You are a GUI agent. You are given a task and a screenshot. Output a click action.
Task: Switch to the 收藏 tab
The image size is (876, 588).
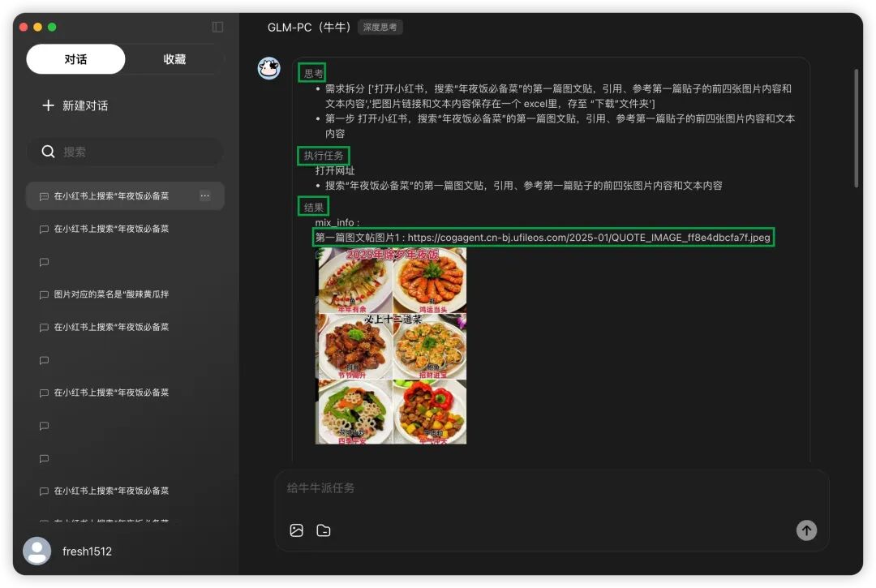(174, 59)
